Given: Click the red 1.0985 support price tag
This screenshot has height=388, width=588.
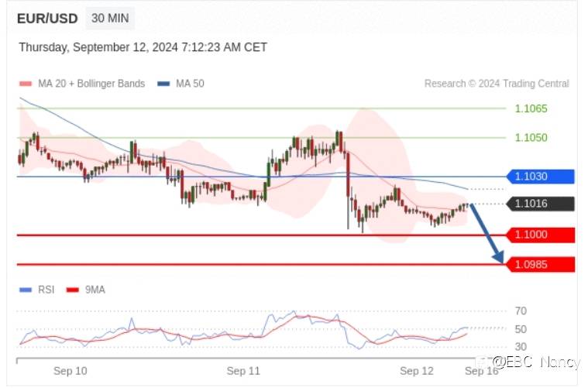Looking at the screenshot, I should point(541,265).
